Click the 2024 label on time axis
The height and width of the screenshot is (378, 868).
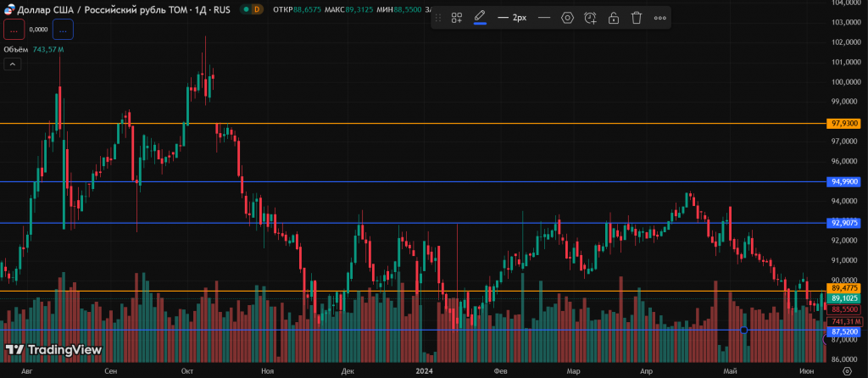426,370
